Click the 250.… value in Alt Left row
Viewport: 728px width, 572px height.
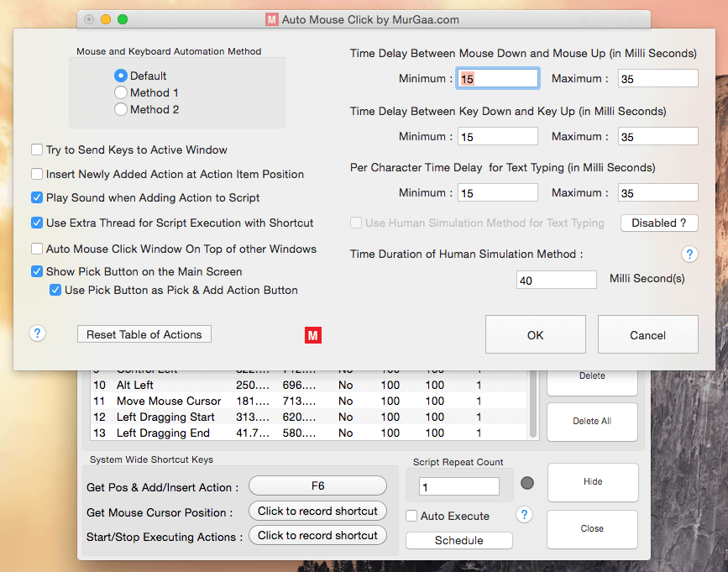[253, 385]
